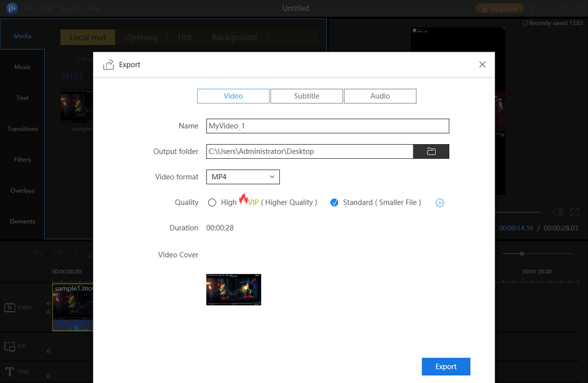Image resolution: width=588 pixels, height=383 pixels.
Task: Click the blue Export button
Action: tap(446, 367)
